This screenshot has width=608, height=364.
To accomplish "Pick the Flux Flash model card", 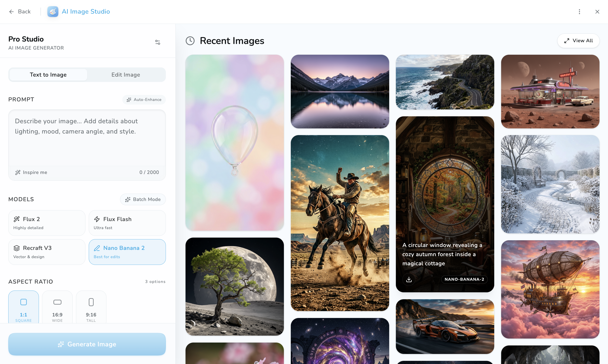I will (127, 223).
